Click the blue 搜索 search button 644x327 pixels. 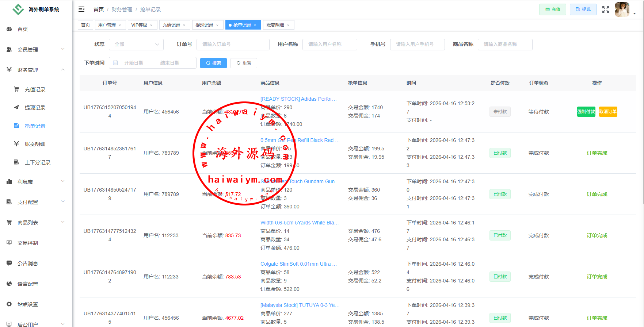coord(213,63)
